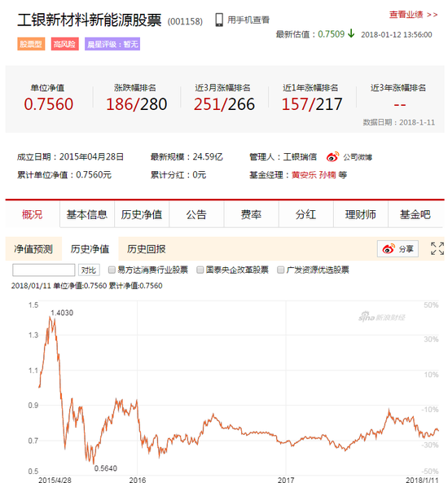Check 国泰央企改革股票 checkbox
Screen dimensions: 448x483
point(200,270)
